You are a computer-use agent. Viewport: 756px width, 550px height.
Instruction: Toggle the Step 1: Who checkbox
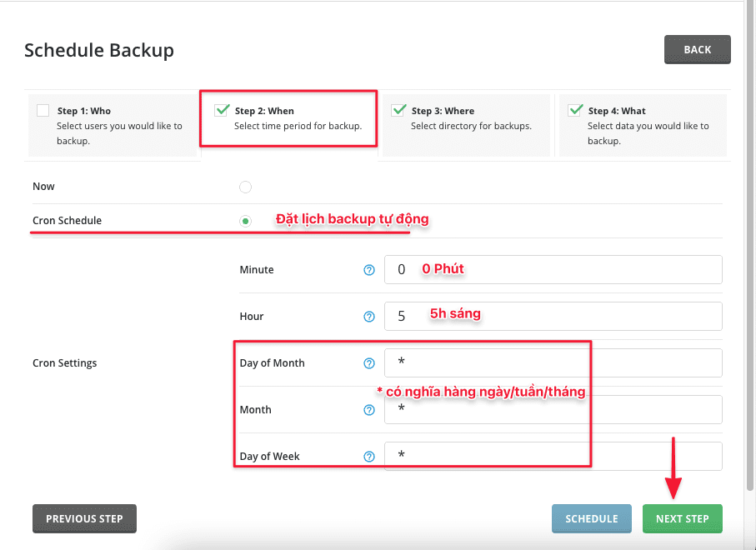pyautogui.click(x=43, y=110)
